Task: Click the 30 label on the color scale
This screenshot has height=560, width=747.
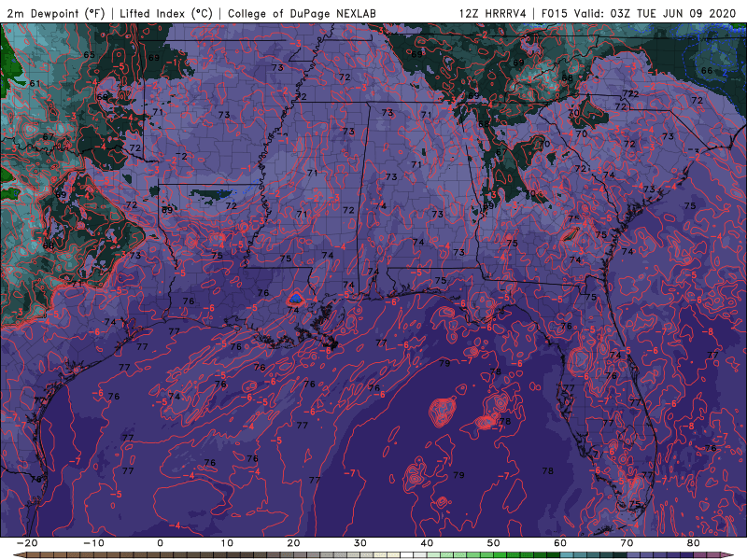Action: (x=360, y=543)
